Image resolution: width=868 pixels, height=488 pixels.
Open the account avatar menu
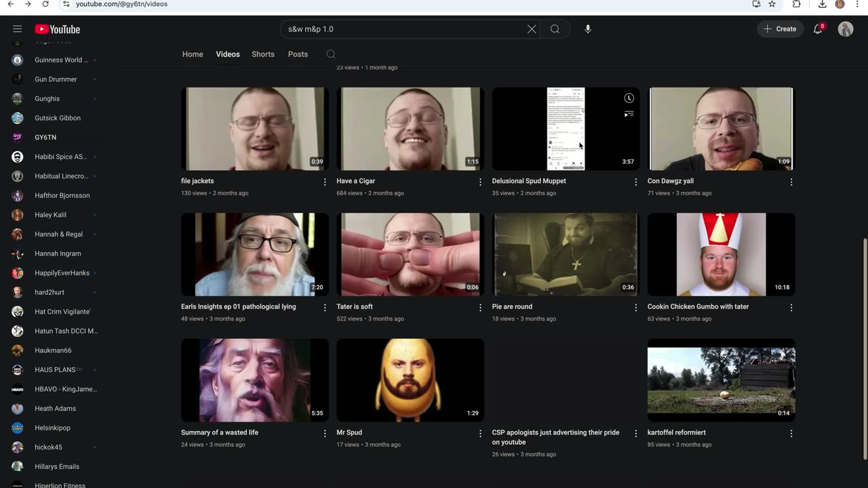tap(845, 29)
